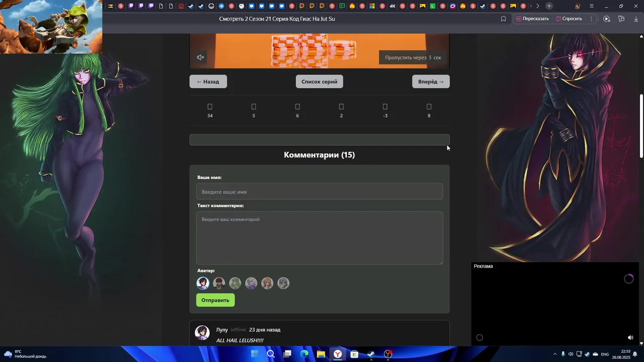Screen dimensions: 644x362
Task: Open File Explorer from taskbar
Action: pos(320,354)
